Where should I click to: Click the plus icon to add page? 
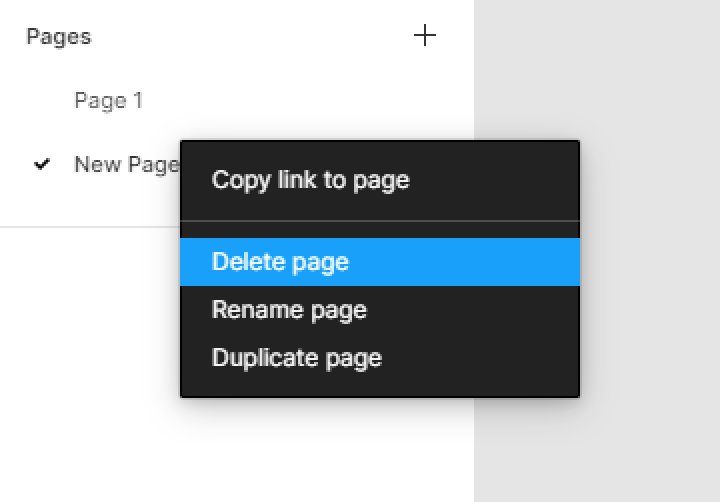[425, 36]
